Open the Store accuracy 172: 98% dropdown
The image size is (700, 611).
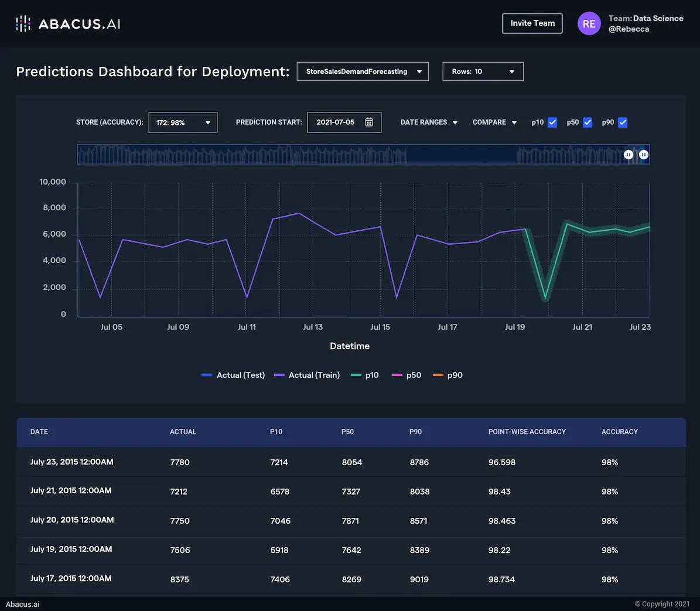pos(183,122)
